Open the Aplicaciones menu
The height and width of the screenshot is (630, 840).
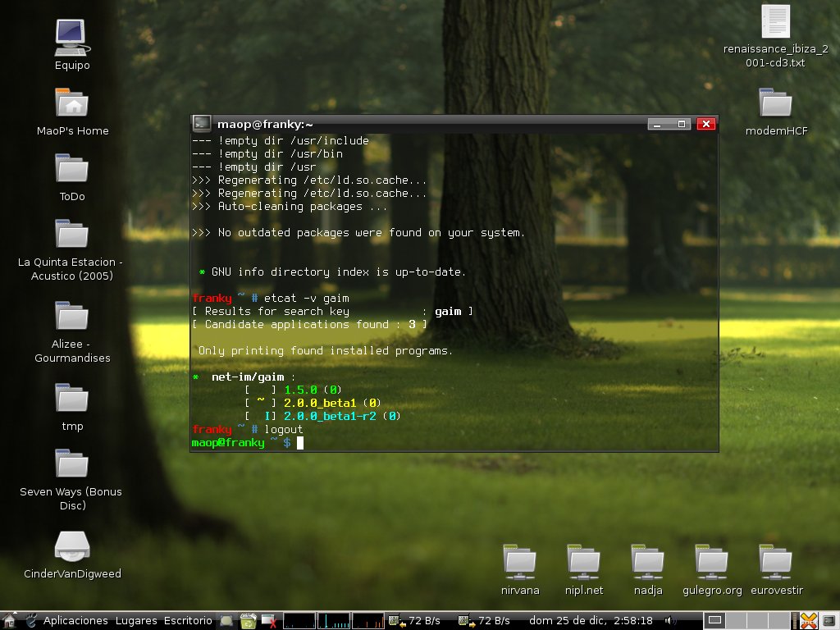(75, 620)
